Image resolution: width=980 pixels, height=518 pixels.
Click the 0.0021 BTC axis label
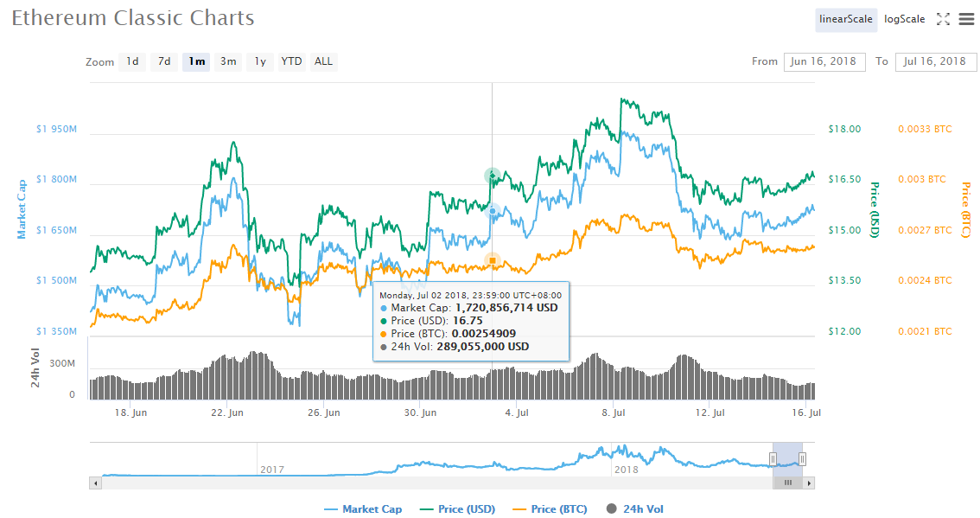pos(925,331)
